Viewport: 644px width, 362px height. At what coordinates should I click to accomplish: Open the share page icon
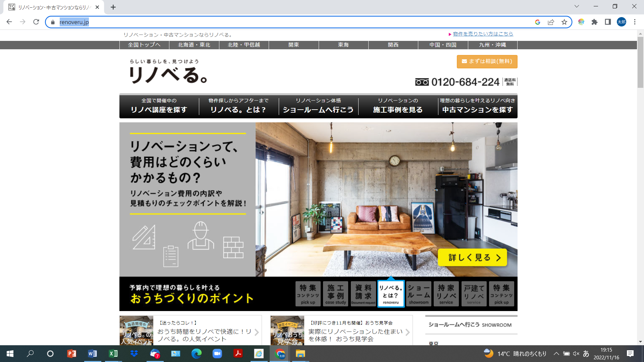click(551, 22)
